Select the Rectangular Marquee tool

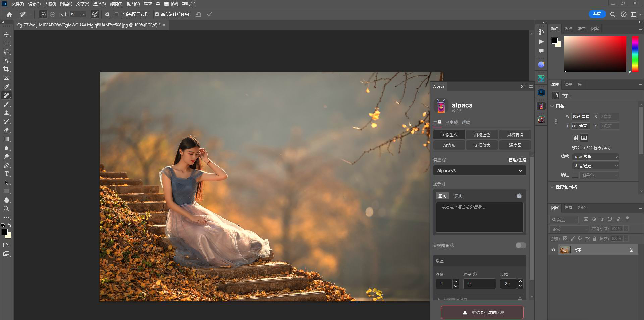6,43
